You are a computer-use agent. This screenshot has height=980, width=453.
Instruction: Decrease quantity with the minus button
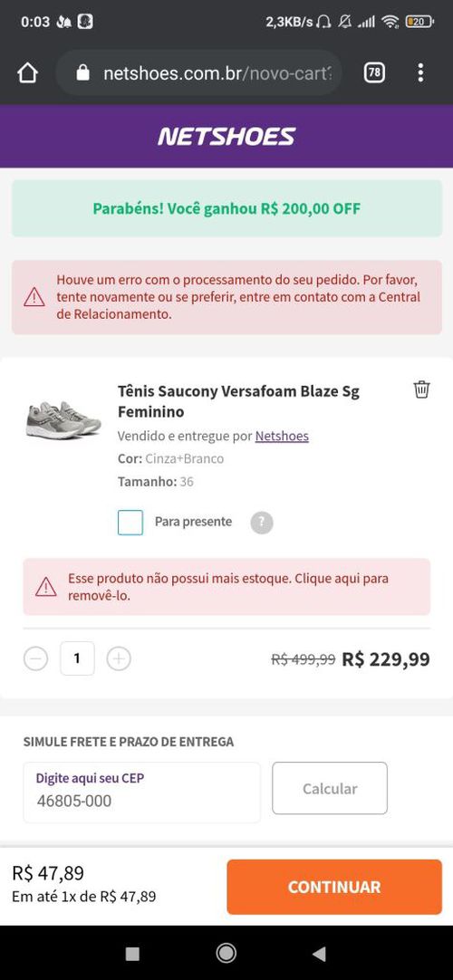click(x=35, y=658)
